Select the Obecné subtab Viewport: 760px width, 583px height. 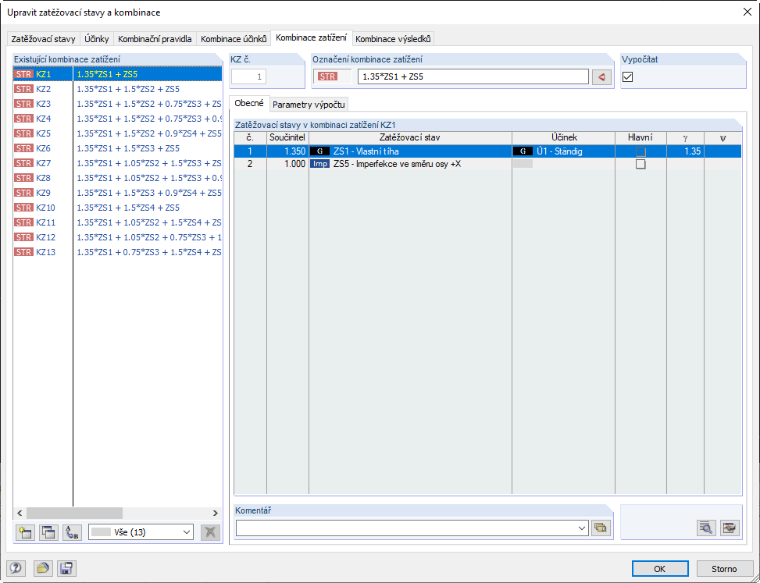249,103
